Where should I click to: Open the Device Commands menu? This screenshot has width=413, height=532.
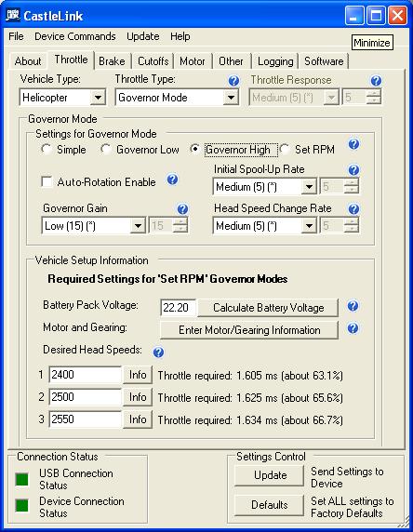75,36
